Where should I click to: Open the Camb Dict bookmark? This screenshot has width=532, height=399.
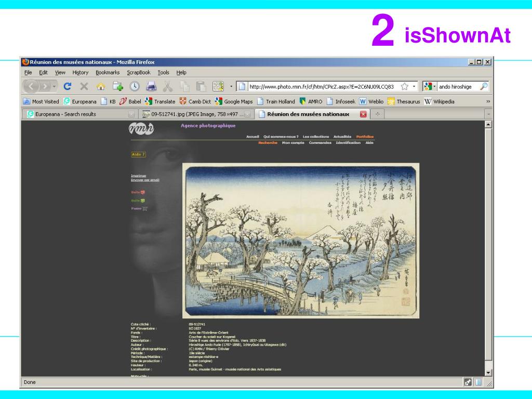coord(195,101)
